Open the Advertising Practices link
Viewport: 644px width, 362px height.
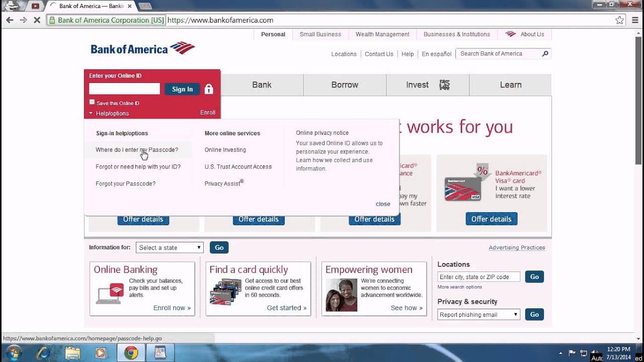(x=517, y=247)
